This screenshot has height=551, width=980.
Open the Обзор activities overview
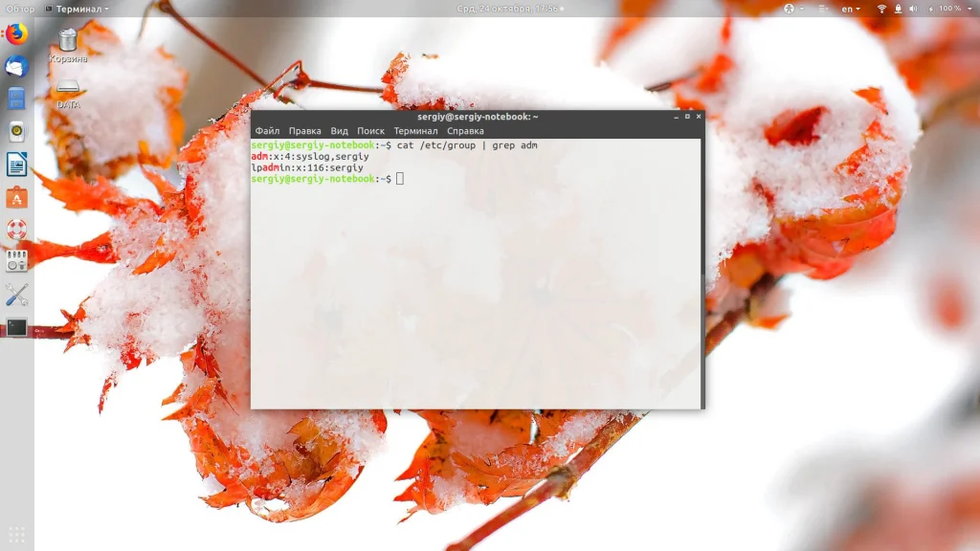point(20,9)
